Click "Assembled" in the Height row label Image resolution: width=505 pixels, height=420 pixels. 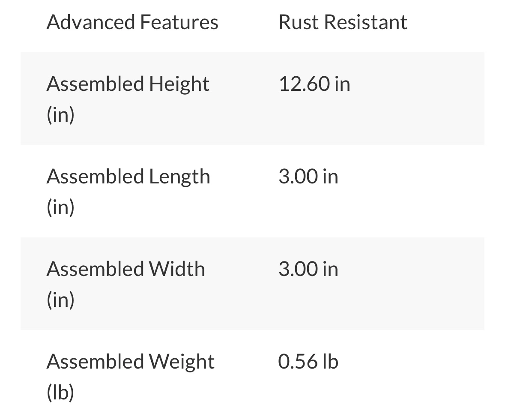pos(94,84)
